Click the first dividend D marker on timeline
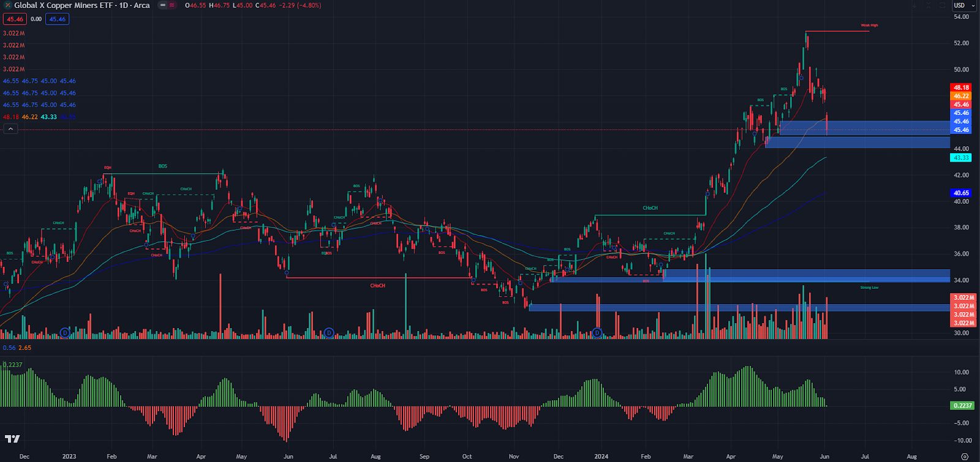Viewport: 980px width, 462px height. click(x=65, y=333)
